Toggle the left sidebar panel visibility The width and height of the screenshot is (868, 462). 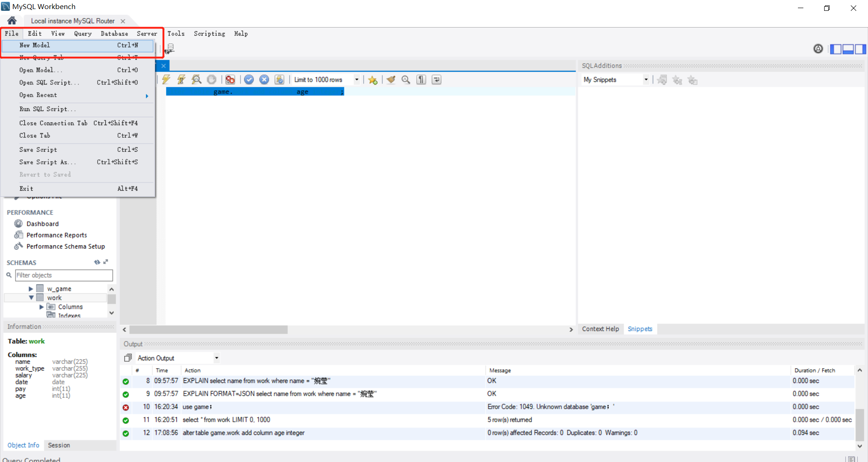(836, 49)
